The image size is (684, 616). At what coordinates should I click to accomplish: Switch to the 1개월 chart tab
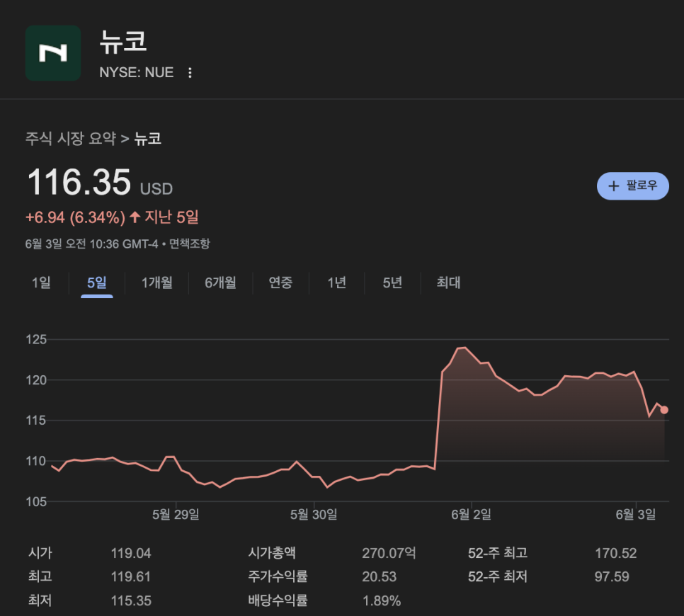[157, 283]
